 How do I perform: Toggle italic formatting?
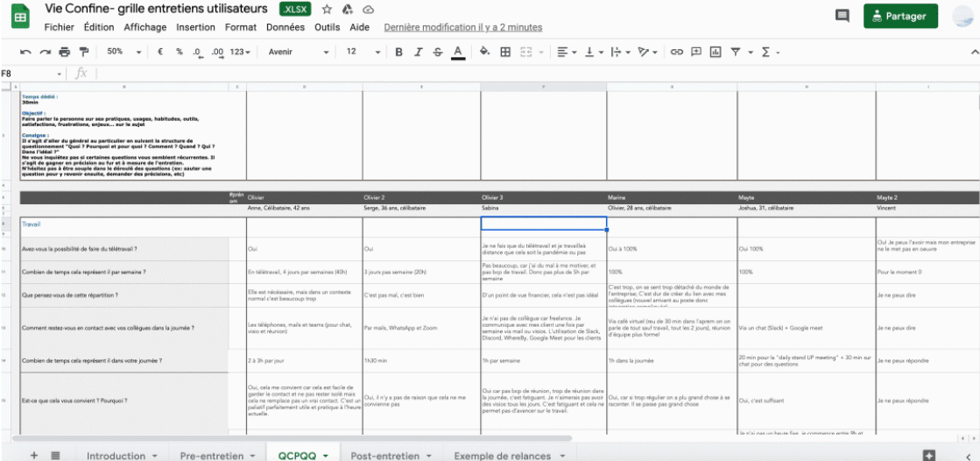click(x=418, y=52)
